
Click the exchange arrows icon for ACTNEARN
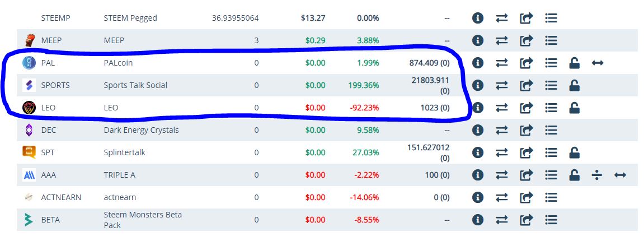[501, 197]
